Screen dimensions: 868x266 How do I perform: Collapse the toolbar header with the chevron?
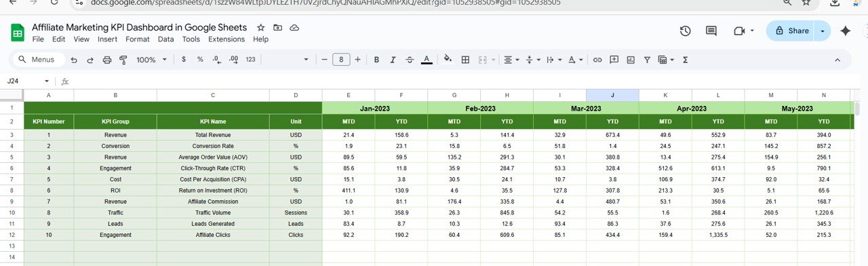837,60
